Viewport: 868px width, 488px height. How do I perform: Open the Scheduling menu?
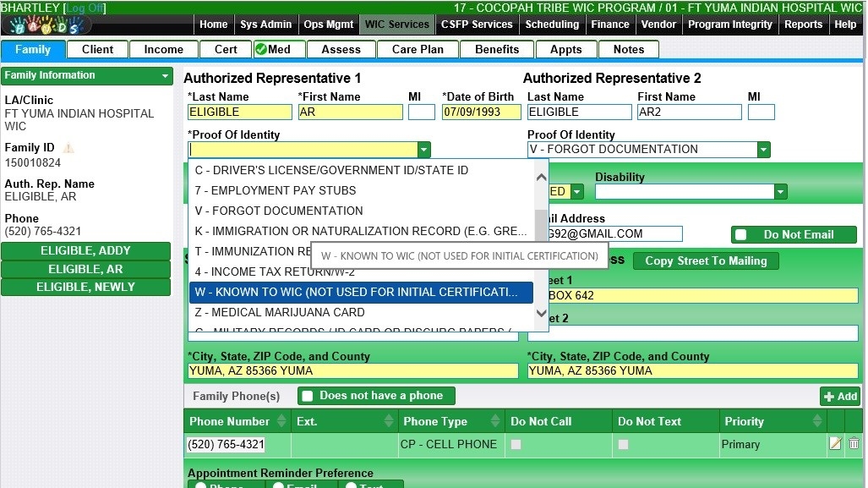click(552, 25)
